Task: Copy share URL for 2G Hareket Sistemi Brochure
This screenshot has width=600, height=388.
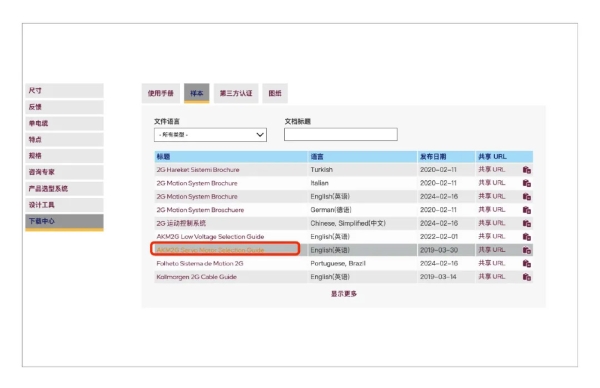Action: pyautogui.click(x=527, y=170)
